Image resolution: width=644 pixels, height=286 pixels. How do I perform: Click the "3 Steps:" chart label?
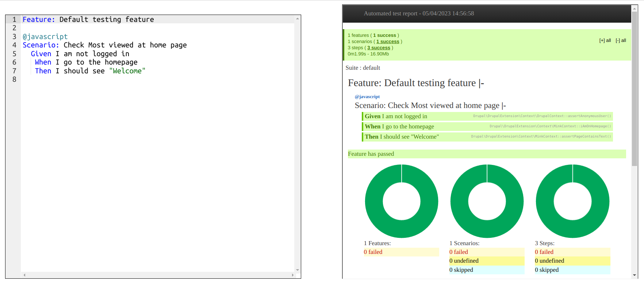pos(545,243)
